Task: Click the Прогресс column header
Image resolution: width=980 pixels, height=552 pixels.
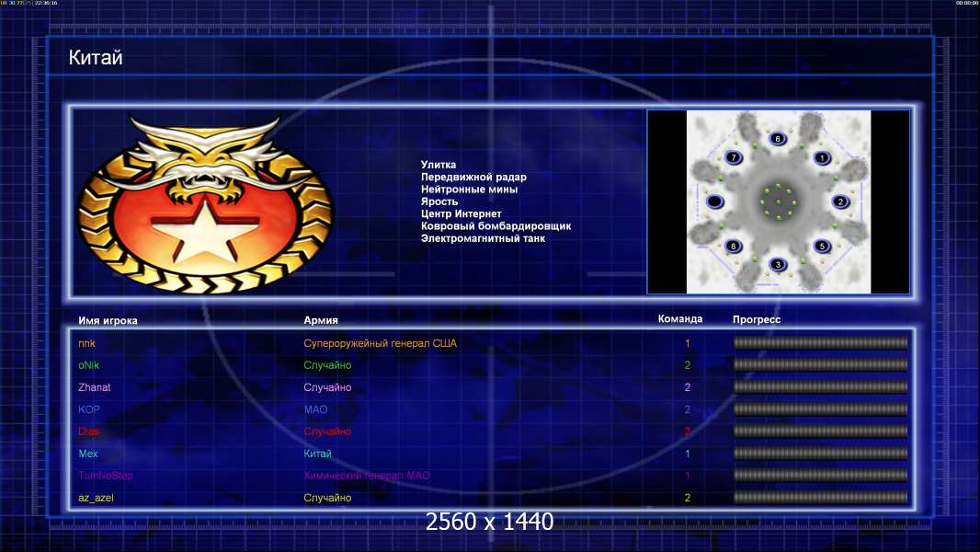Action: [x=757, y=319]
